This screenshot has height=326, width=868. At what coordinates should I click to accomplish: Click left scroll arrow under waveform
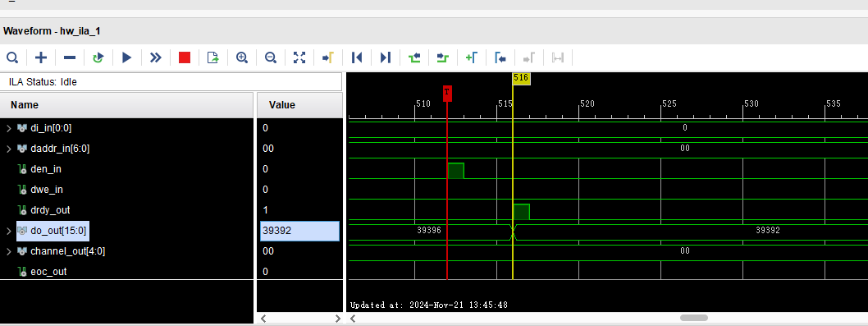click(353, 319)
